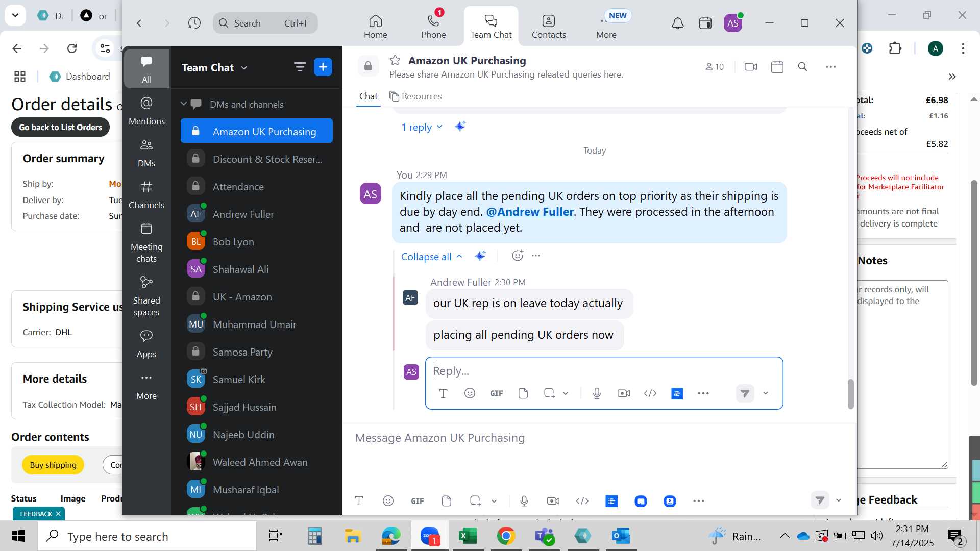Click the AI sparkle next to Collapse all
Viewport: 980px width, 551px height.
point(480,256)
